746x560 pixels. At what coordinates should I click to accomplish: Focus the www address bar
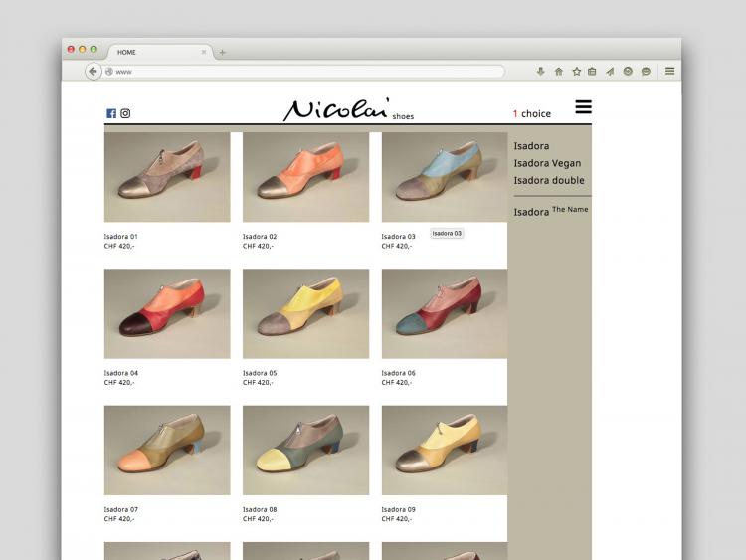(304, 72)
